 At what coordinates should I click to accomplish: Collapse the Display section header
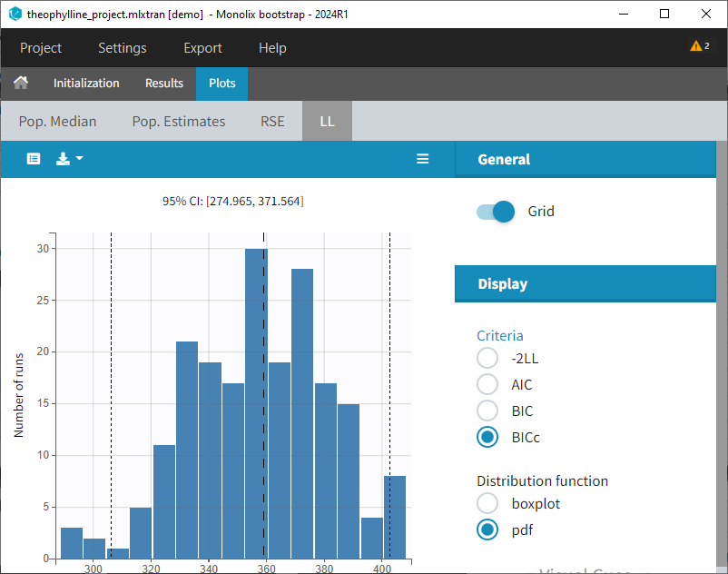click(x=585, y=284)
